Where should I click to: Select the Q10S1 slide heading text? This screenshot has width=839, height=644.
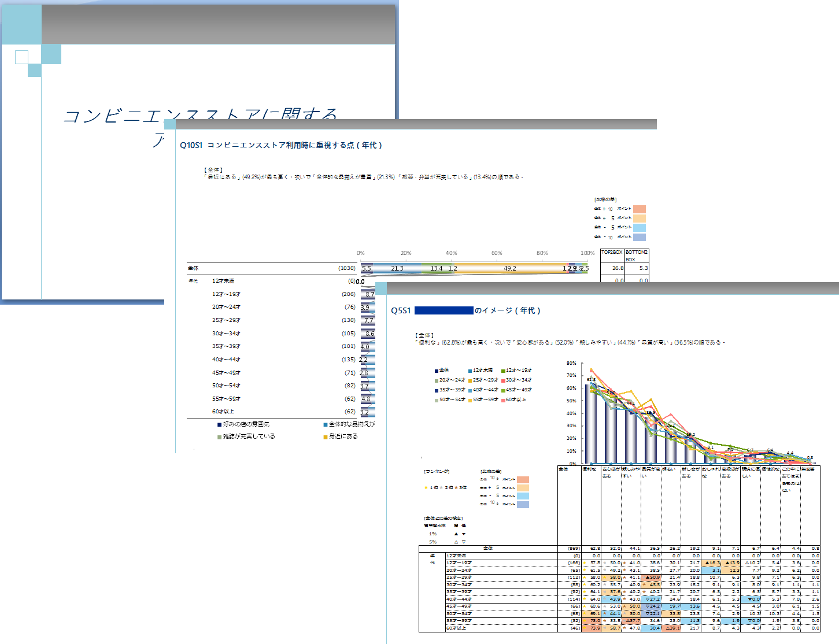[281, 145]
